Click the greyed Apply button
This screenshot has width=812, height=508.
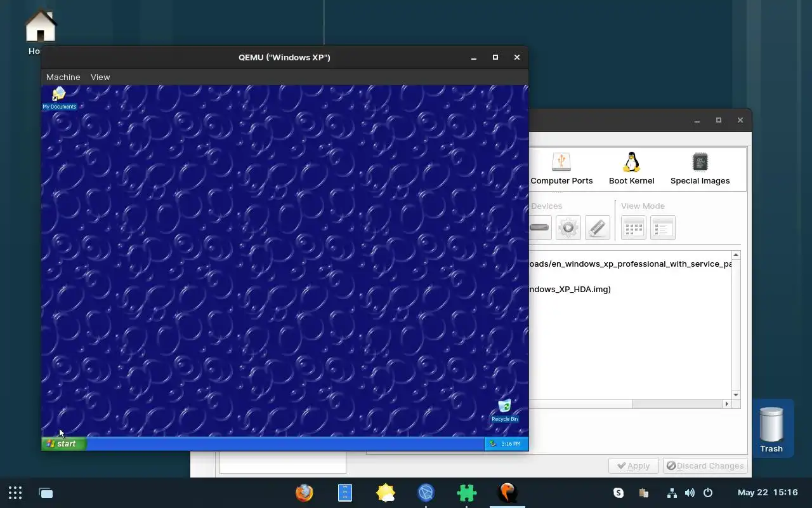pyautogui.click(x=633, y=465)
